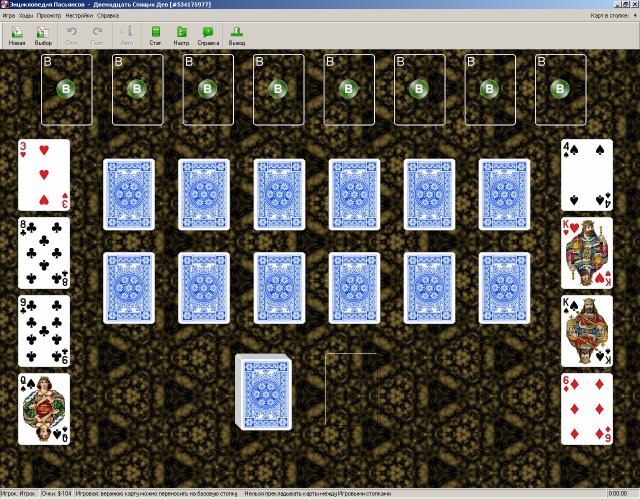
Task: Open the Игра menu
Action: coord(8,16)
